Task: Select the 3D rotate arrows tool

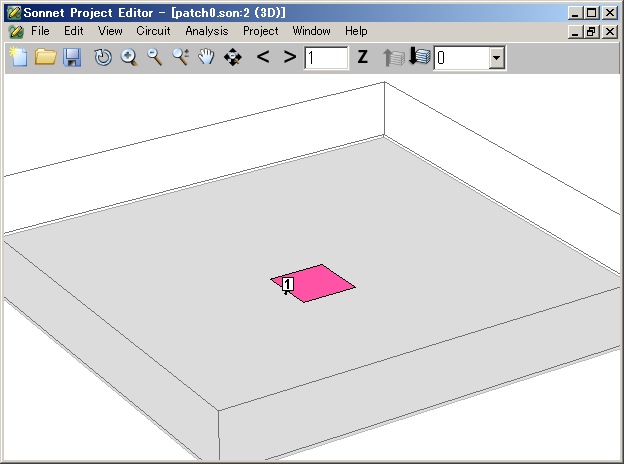Action: pos(233,57)
